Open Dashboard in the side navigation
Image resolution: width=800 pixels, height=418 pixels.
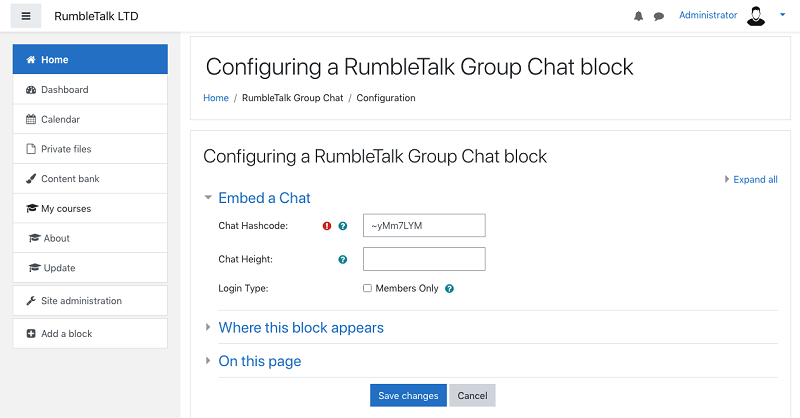64,90
